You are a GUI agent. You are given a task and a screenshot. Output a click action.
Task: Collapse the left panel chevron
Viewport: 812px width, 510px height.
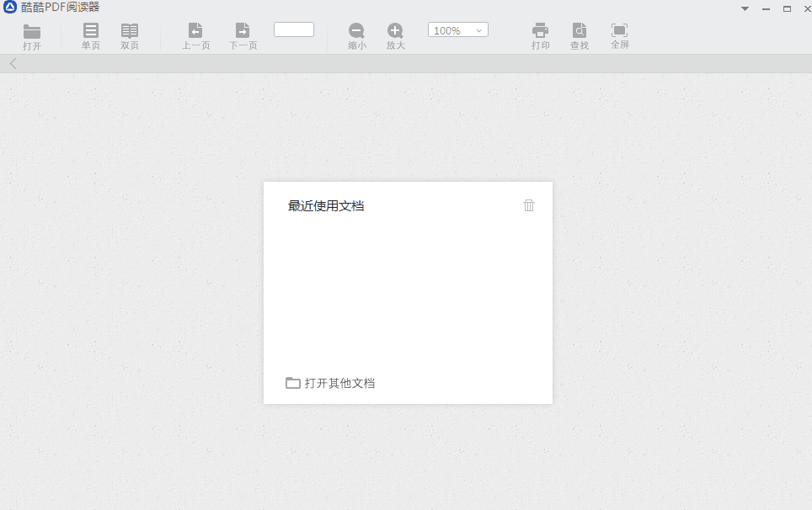click(x=13, y=62)
